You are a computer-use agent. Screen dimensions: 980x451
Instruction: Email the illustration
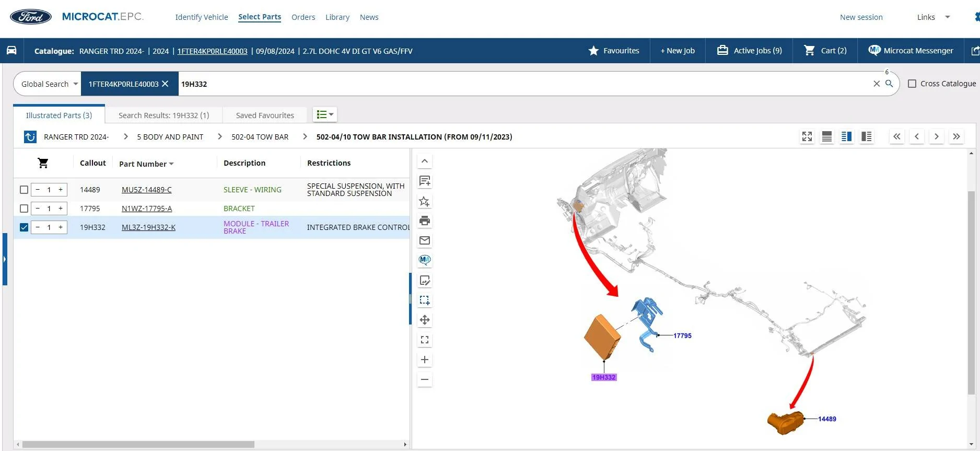[425, 240]
